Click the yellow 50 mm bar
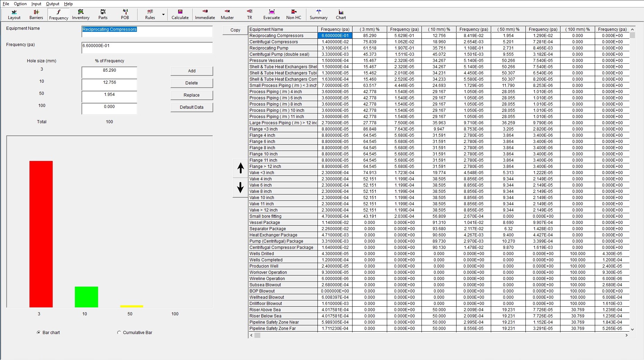 tap(132, 306)
